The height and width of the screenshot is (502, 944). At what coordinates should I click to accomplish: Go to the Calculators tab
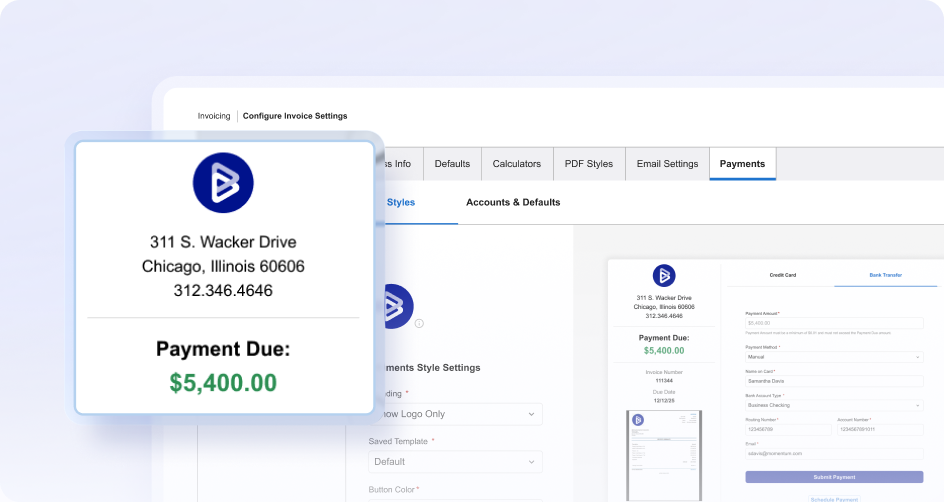(517, 164)
